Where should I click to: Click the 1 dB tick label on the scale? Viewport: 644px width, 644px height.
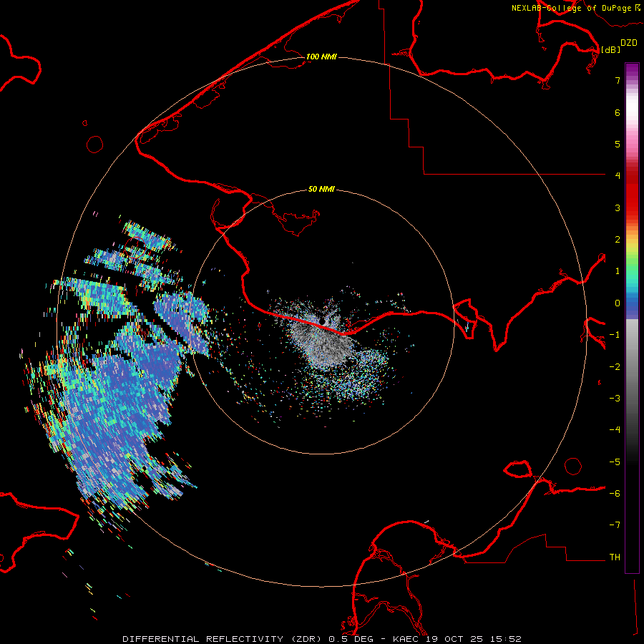(618, 271)
